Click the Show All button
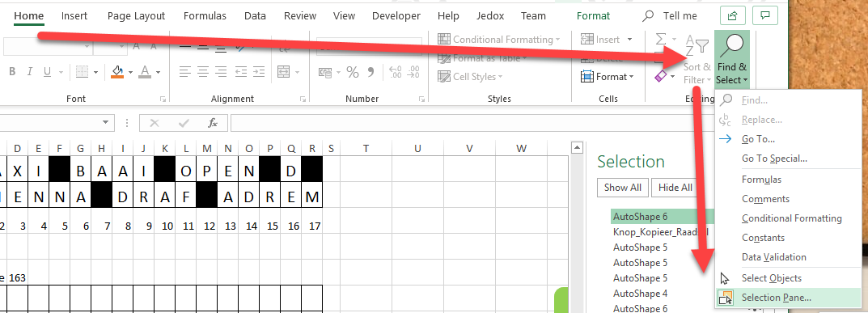The image size is (868, 313). pyautogui.click(x=623, y=188)
